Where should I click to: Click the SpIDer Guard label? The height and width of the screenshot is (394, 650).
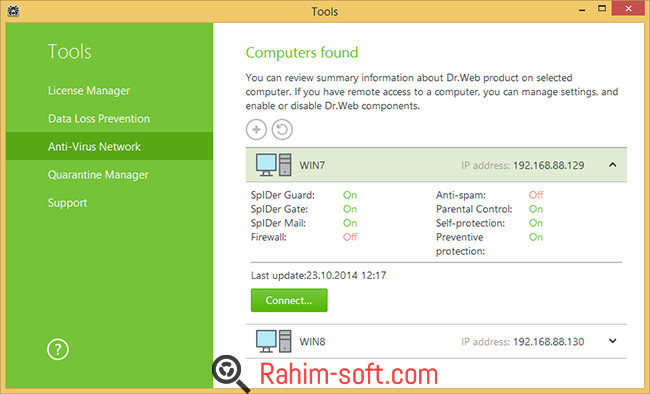coord(283,195)
